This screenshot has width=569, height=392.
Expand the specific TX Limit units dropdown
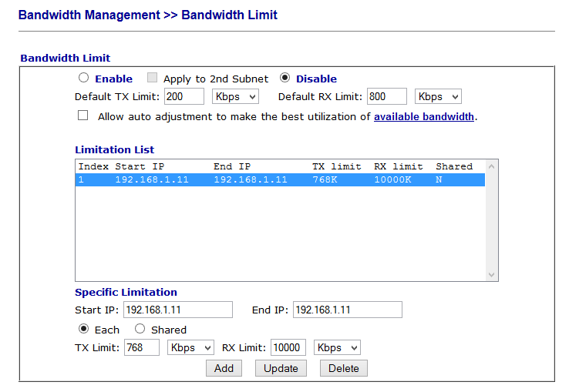tap(190, 347)
